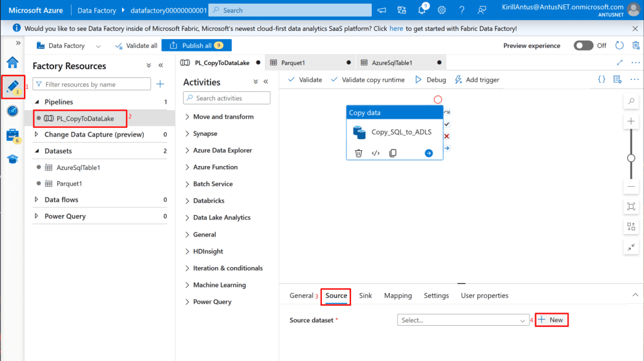Open the notifications bell icon
The width and height of the screenshot is (644, 361).
422,10
